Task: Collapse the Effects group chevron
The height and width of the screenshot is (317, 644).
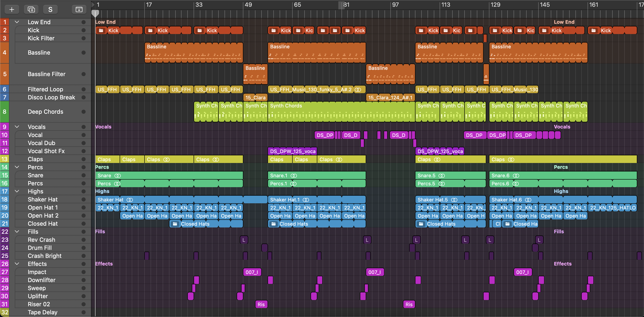Action: point(17,264)
